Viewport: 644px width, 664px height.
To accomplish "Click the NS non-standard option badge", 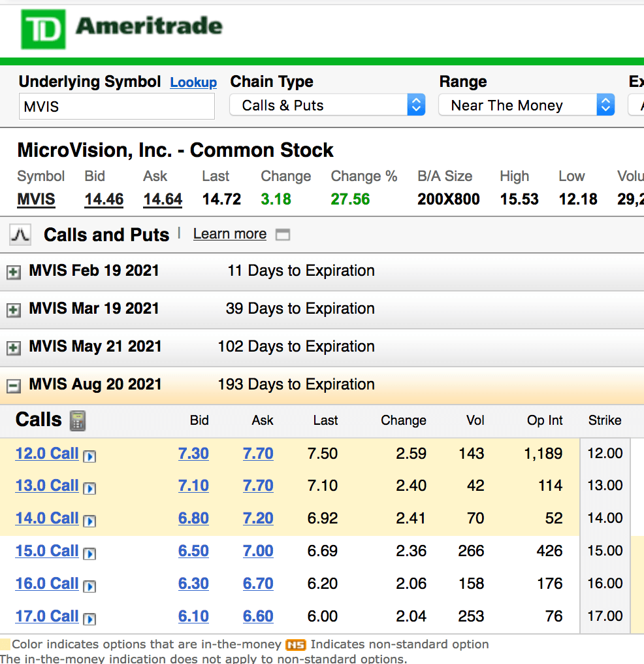I will click(296, 645).
